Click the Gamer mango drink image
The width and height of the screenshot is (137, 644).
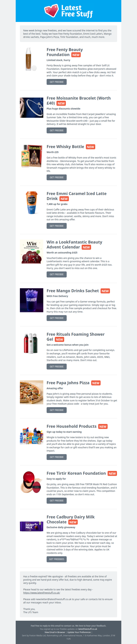coord(32,300)
